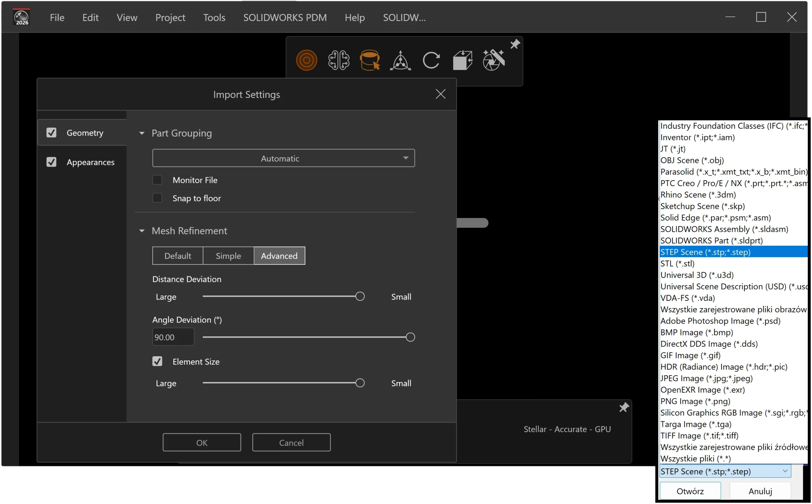Image resolution: width=812 pixels, height=504 pixels.
Task: Choose SOLIDWORKS Part (*.sldprt) file type
Action: 734,241
